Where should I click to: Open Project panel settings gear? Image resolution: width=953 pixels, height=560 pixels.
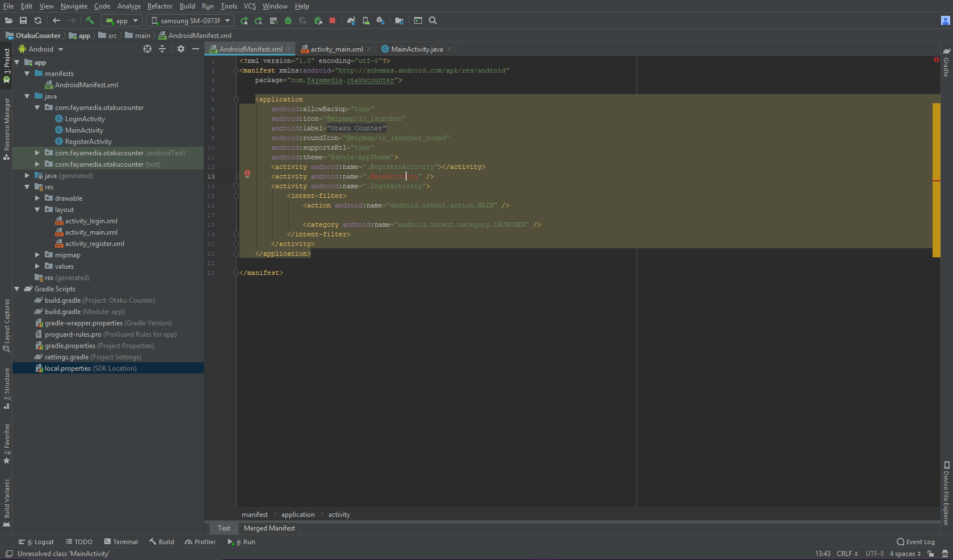[181, 49]
